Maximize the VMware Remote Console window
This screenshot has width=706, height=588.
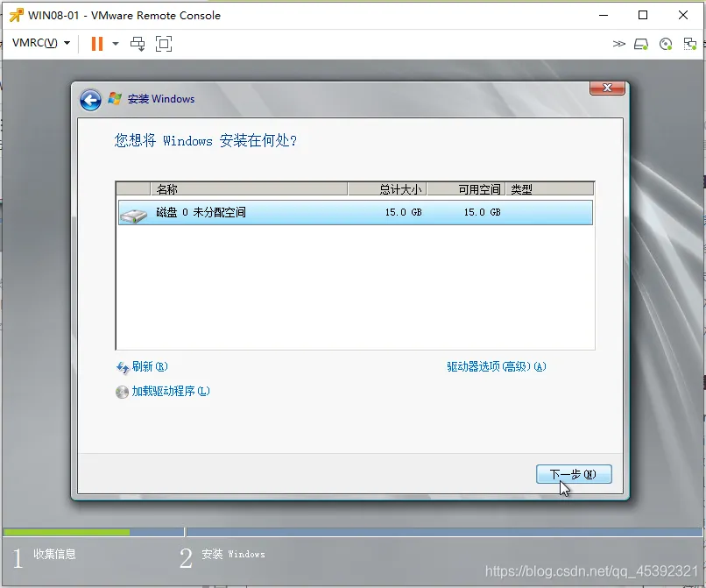(643, 15)
